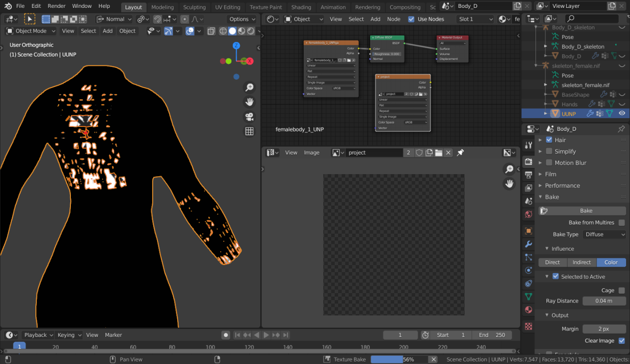630x364 pixels.
Task: Open the Object Mode dropdown
Action: coord(30,31)
